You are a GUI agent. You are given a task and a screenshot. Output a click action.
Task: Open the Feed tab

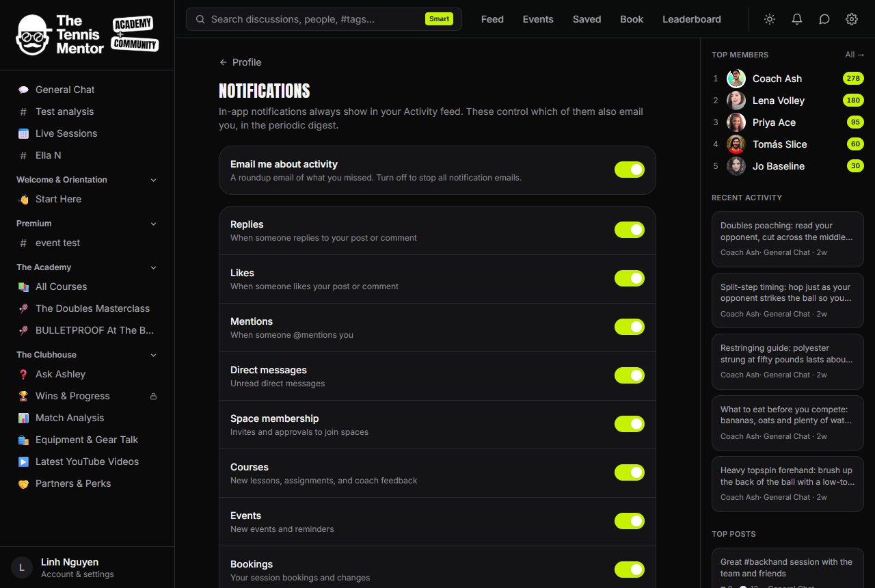pyautogui.click(x=492, y=19)
